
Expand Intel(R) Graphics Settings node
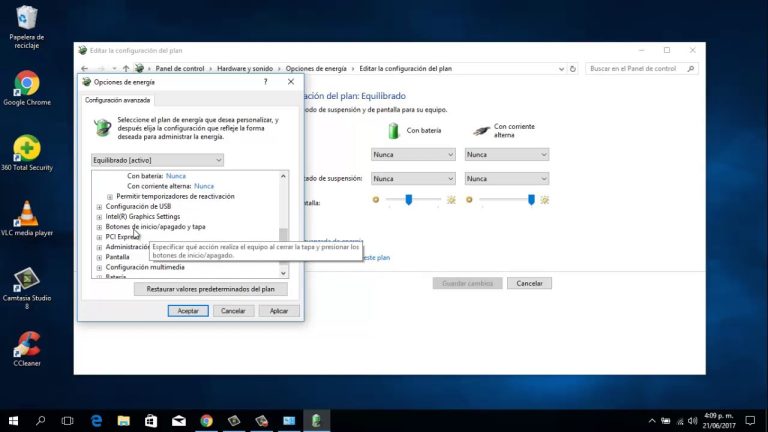[99, 217]
